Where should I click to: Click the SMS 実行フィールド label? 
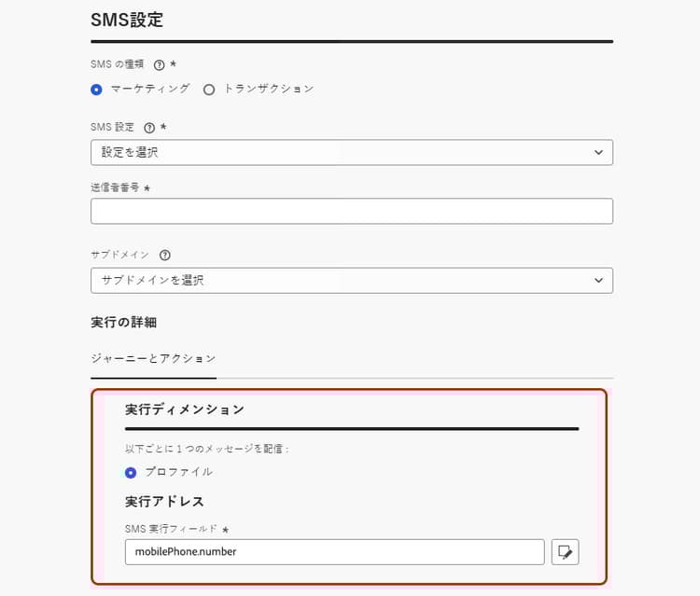(x=171, y=529)
